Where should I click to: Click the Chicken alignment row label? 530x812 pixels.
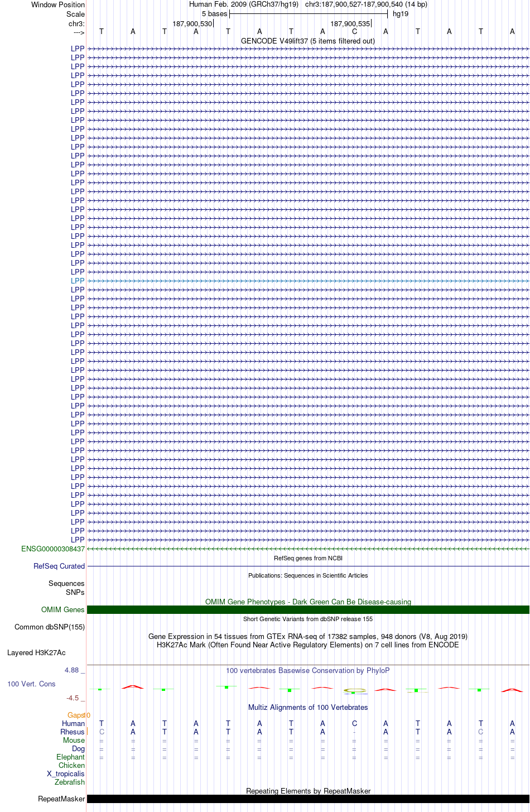coord(71,766)
